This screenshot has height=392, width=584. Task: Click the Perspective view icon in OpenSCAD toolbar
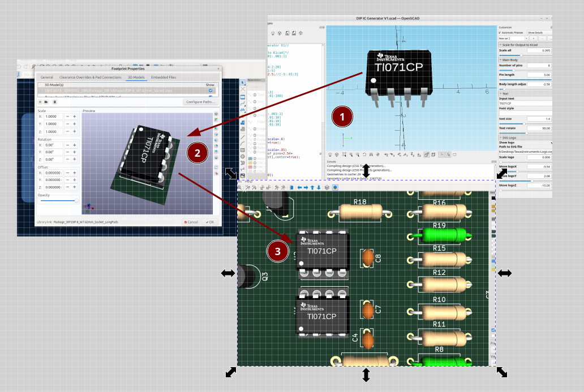pyautogui.click(x=427, y=154)
